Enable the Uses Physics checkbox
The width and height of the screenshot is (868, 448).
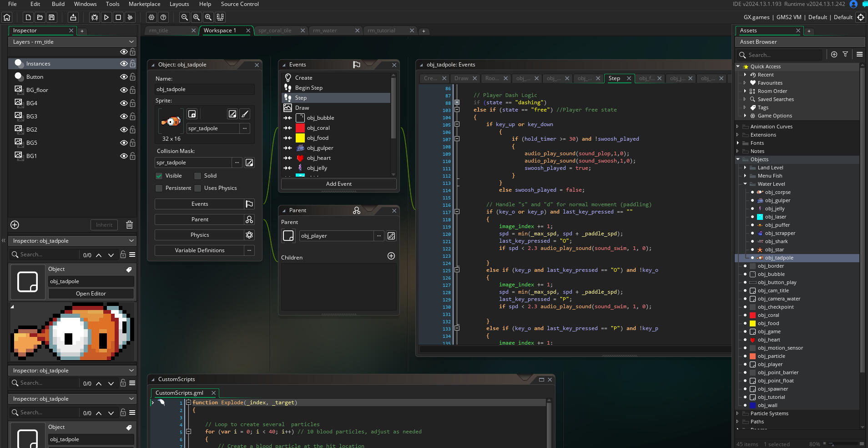coord(198,188)
